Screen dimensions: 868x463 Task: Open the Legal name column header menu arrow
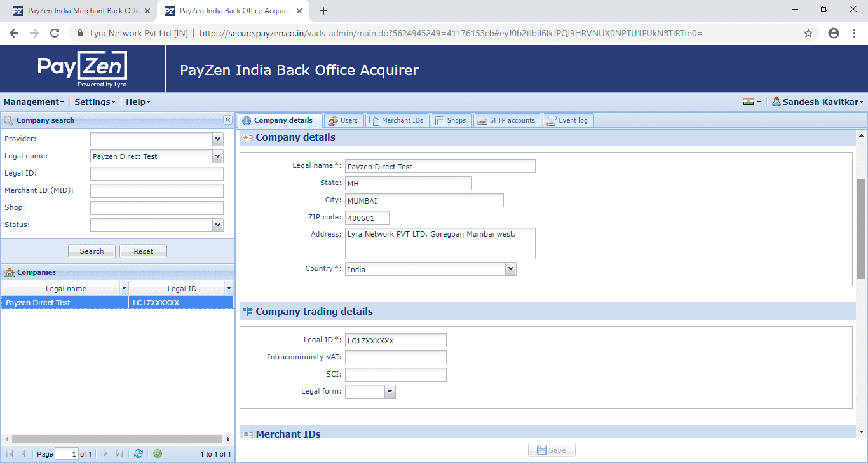124,289
